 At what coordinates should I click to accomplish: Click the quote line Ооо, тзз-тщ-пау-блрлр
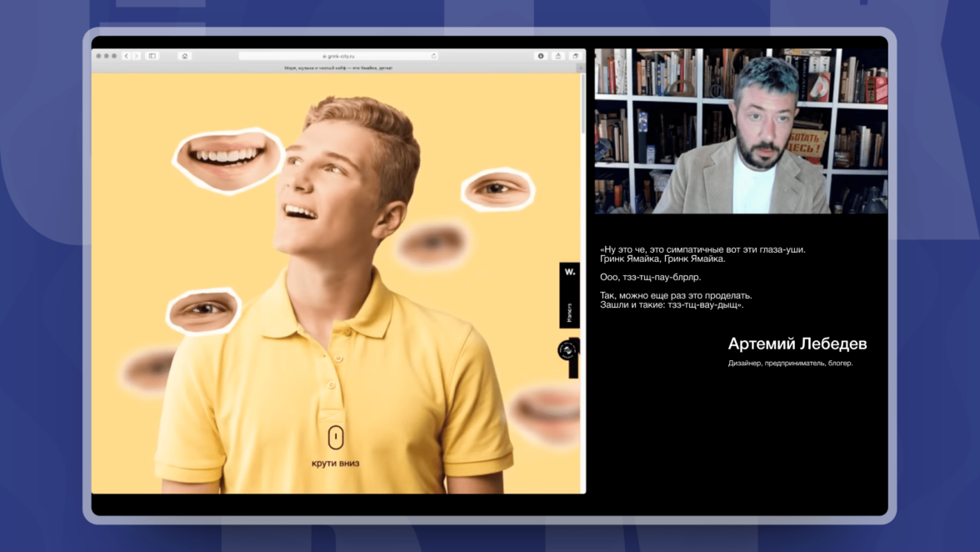[650, 277]
